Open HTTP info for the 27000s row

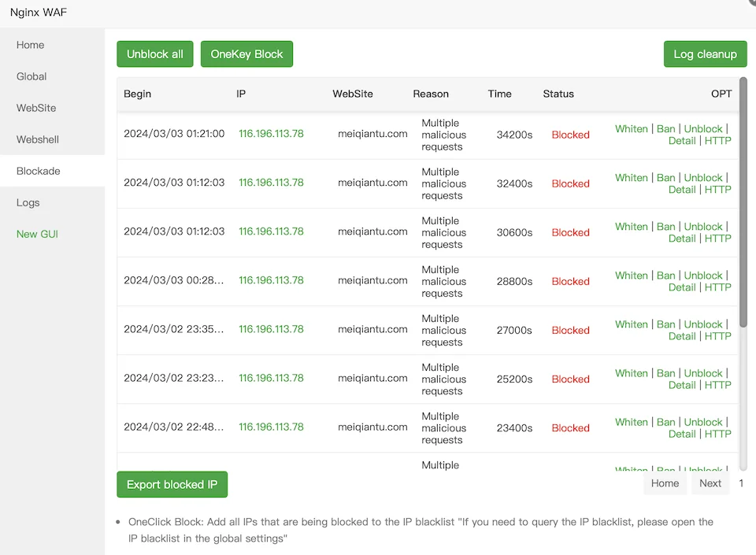tap(717, 336)
